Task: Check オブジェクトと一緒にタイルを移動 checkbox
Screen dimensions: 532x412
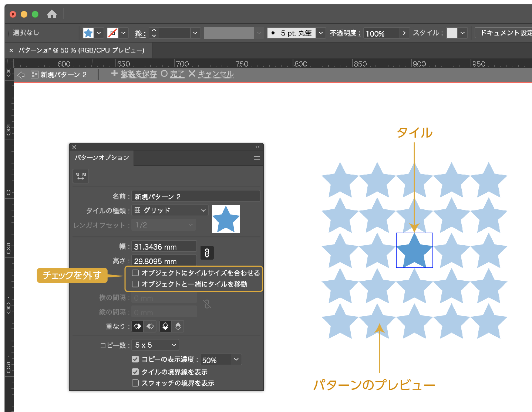Action: [135, 284]
